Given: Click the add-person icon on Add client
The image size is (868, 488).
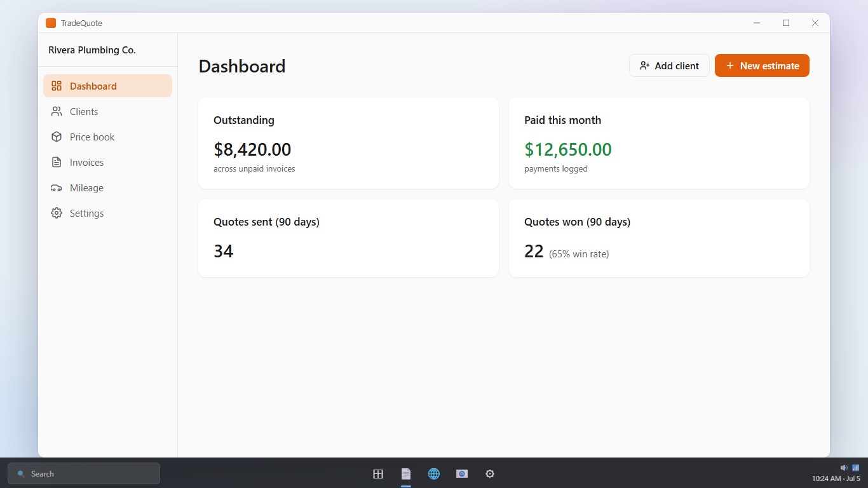Looking at the screenshot, I should click(x=645, y=65).
